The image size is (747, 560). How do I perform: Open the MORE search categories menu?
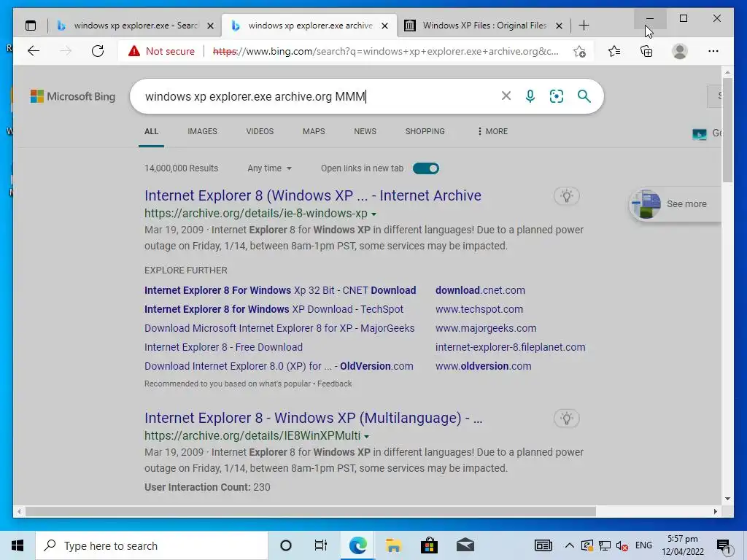click(x=492, y=131)
